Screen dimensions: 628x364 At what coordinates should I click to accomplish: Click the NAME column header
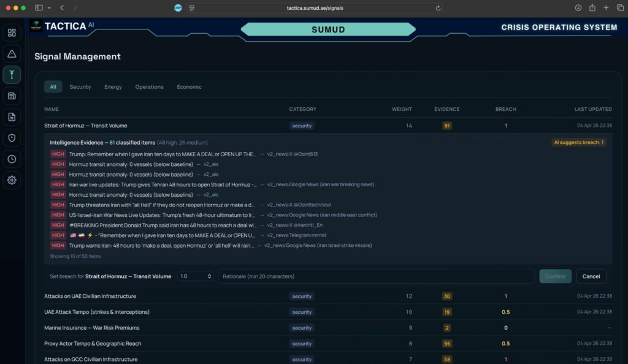point(52,109)
